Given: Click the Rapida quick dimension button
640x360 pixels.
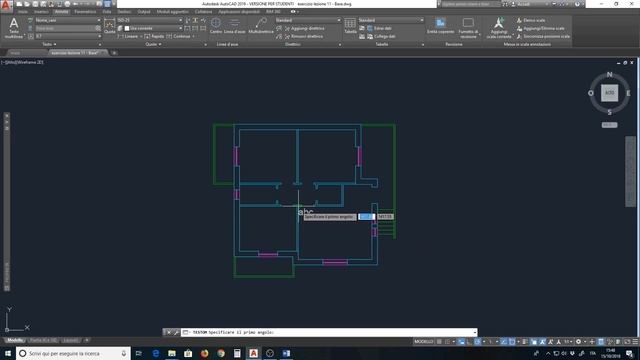Looking at the screenshot, I should click(154, 36).
